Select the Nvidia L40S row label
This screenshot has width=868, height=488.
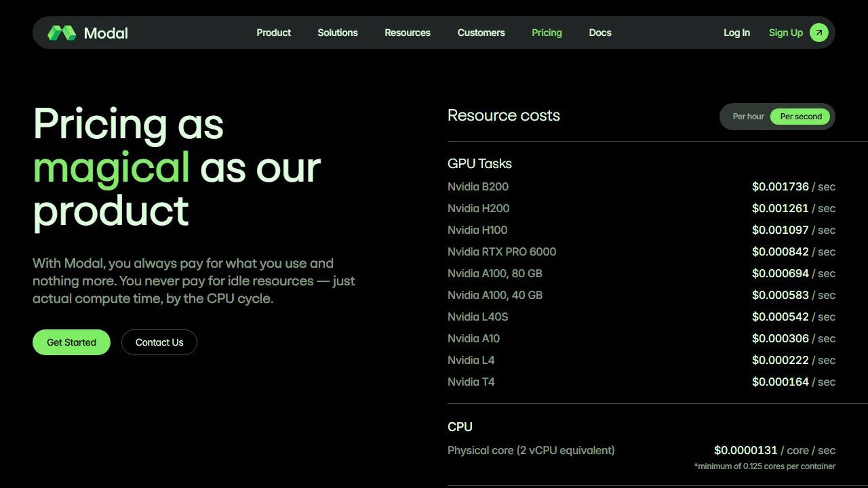click(478, 317)
